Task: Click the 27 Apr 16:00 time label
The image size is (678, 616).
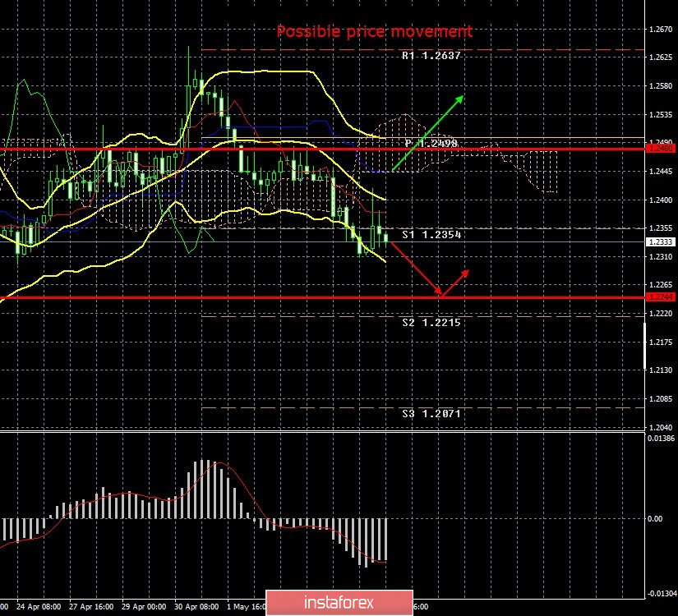Action: [91, 607]
